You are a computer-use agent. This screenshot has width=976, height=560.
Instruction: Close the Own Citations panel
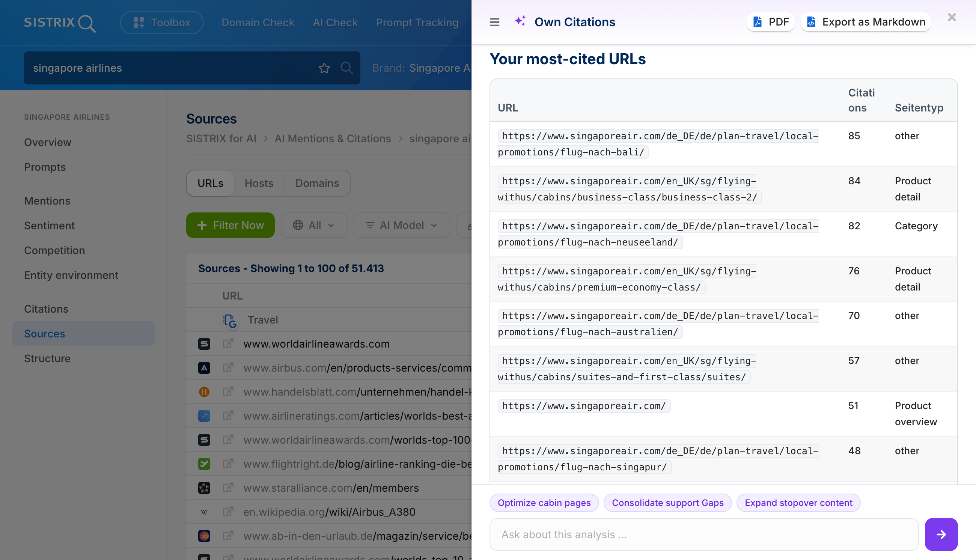[952, 18]
